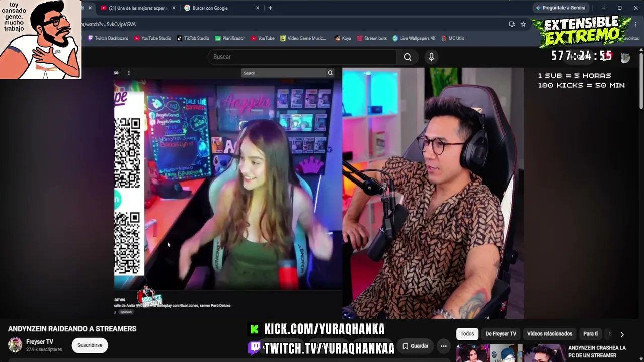Screen dimensions: 644x362
Task: Click the YouTube search magnifier button
Action: pos(408,57)
